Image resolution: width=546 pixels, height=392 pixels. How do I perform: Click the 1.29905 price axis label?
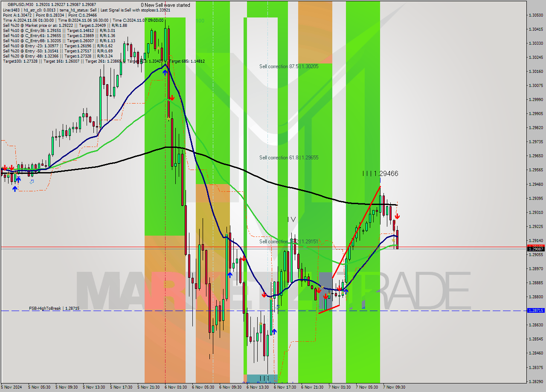[536, 113]
